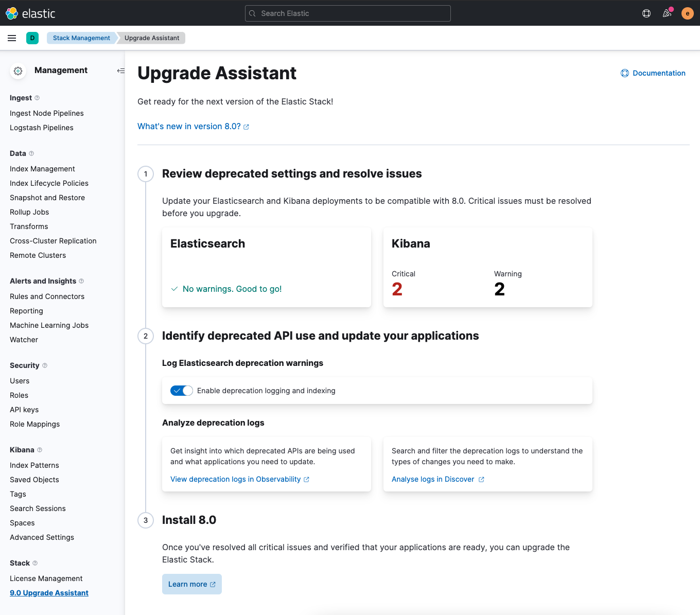
Task: Toggle deprecation logging and indexing switch
Action: (182, 391)
